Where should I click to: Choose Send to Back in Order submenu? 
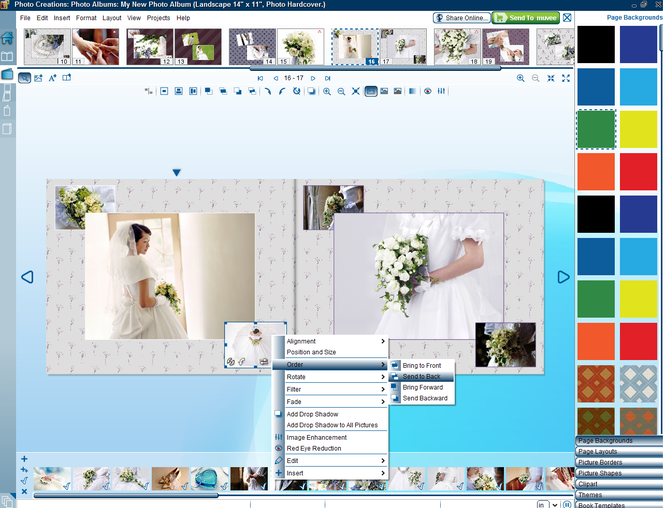pyautogui.click(x=422, y=377)
